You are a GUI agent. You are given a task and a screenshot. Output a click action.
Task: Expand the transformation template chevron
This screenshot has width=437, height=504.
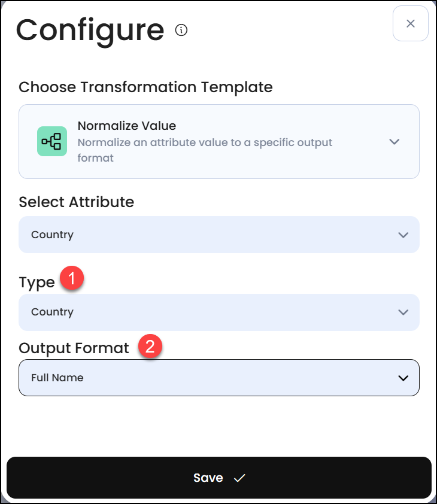[394, 142]
